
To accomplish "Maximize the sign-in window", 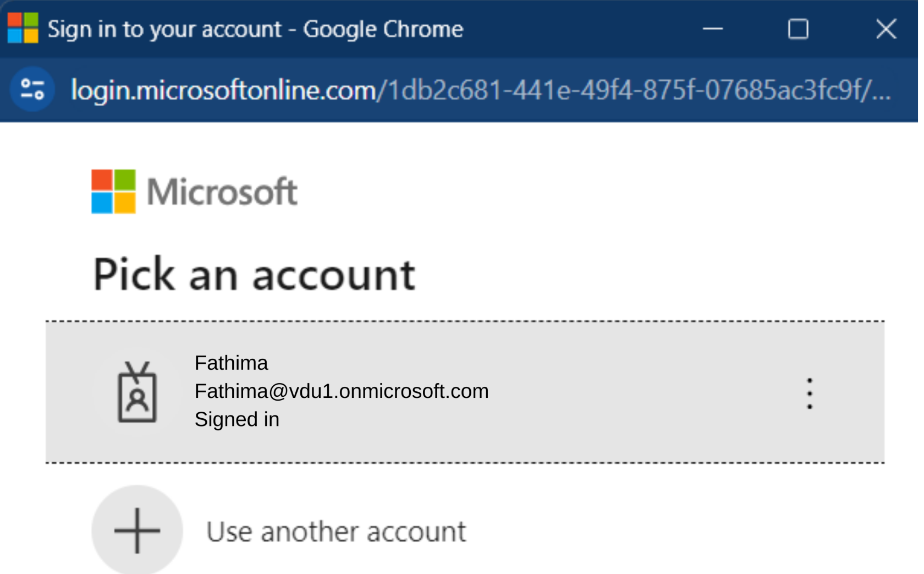I will [x=798, y=29].
